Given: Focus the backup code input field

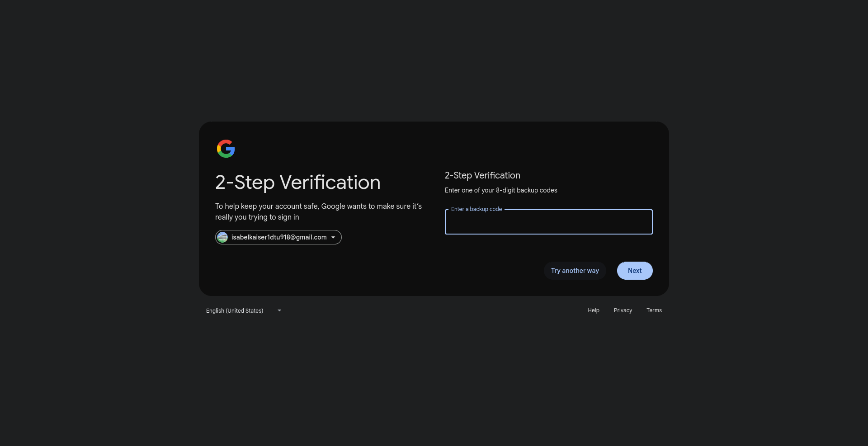Looking at the screenshot, I should tap(548, 223).
